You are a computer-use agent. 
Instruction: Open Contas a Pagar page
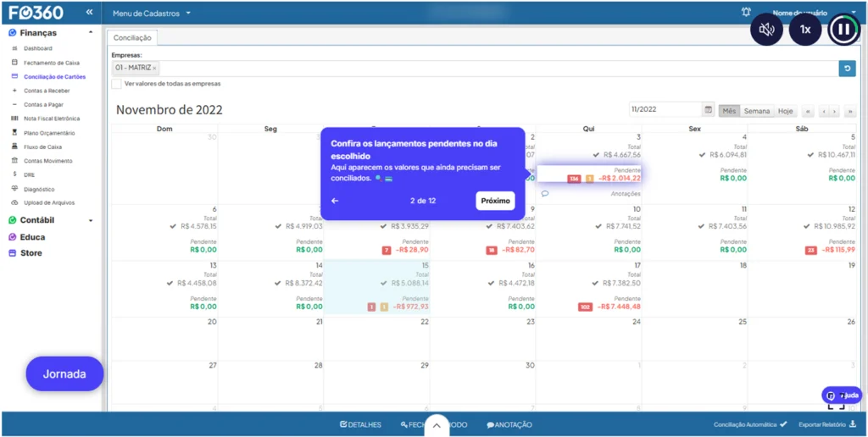[43, 104]
